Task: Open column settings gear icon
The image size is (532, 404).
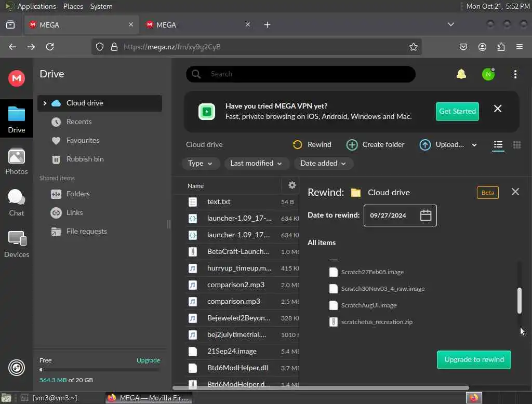Action: (292, 185)
